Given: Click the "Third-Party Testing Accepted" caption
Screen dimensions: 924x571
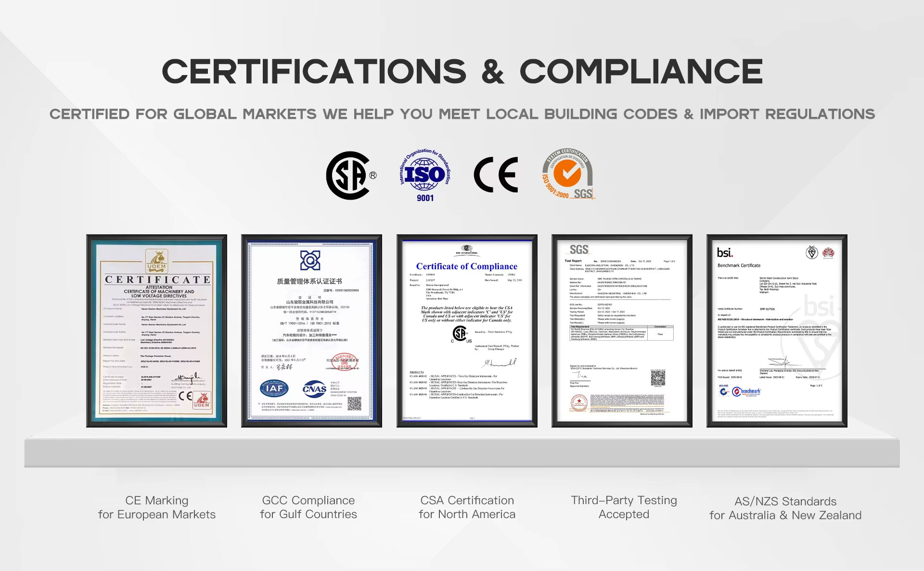Looking at the screenshot, I should tap(624, 508).
